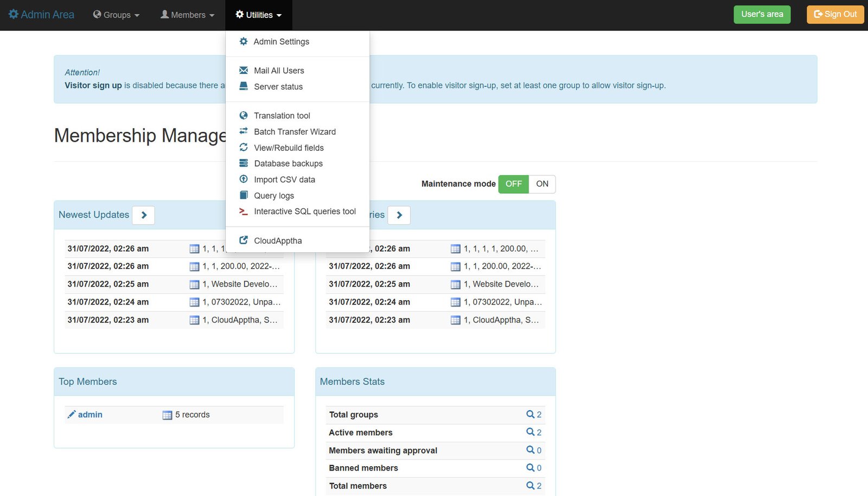The width and height of the screenshot is (868, 496).
Task: Open Newest Entries record '1, 1, 200.00, 2022-…'
Action: 502,266
